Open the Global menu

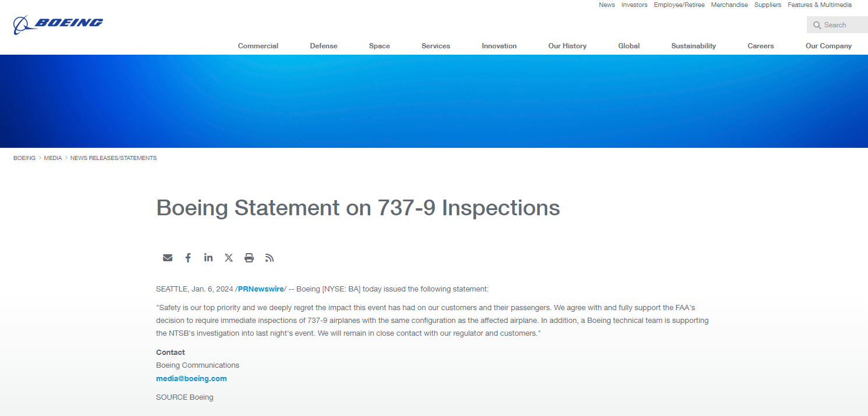pyautogui.click(x=629, y=46)
